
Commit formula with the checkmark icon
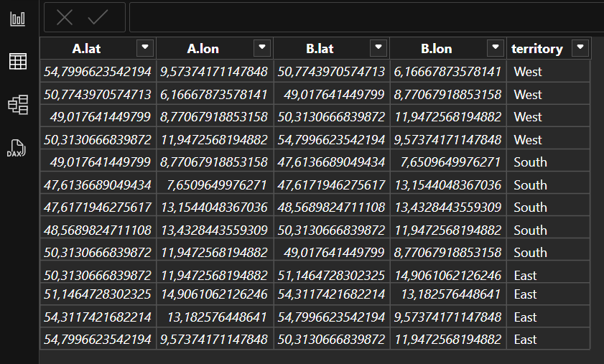98,17
